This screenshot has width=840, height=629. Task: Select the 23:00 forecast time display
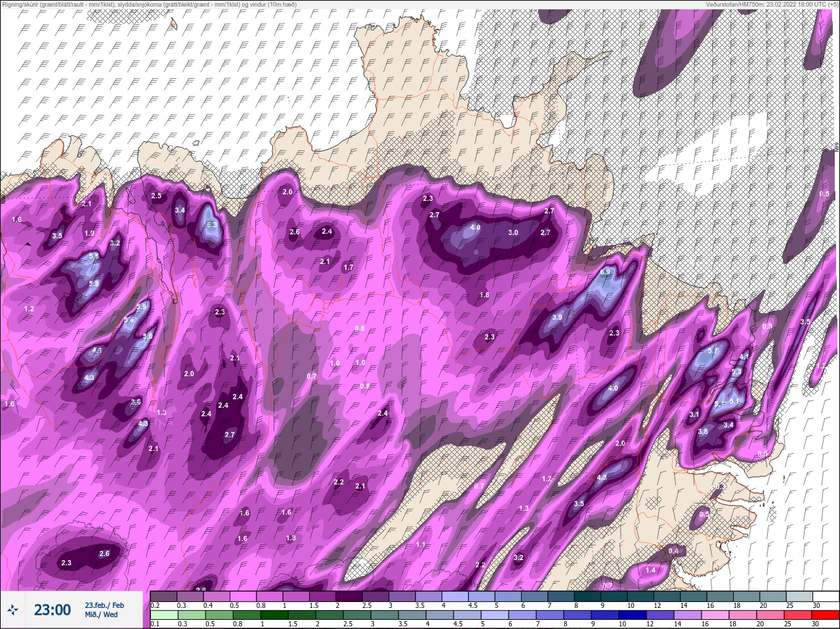click(52, 610)
